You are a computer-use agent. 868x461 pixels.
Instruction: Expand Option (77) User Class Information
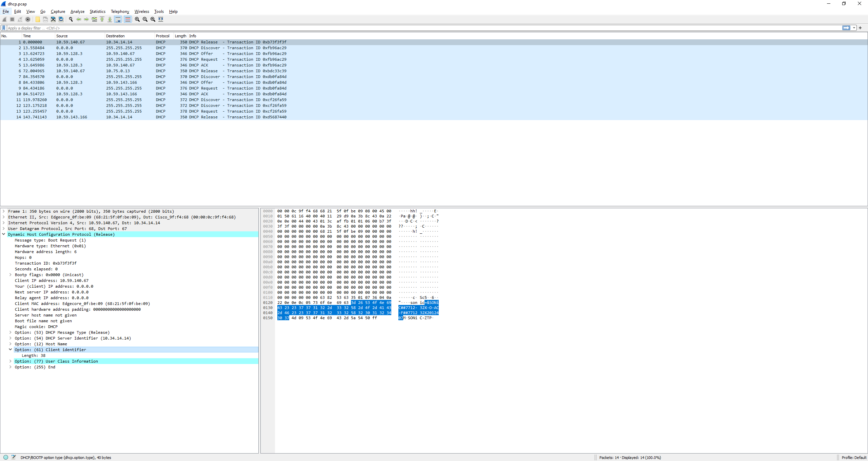point(10,361)
